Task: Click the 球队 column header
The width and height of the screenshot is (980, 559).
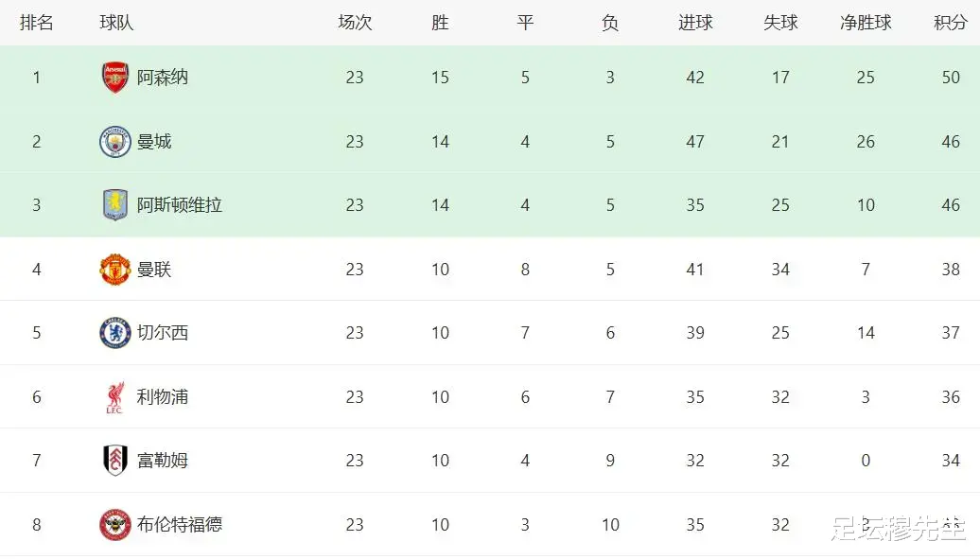Action: pos(116,23)
